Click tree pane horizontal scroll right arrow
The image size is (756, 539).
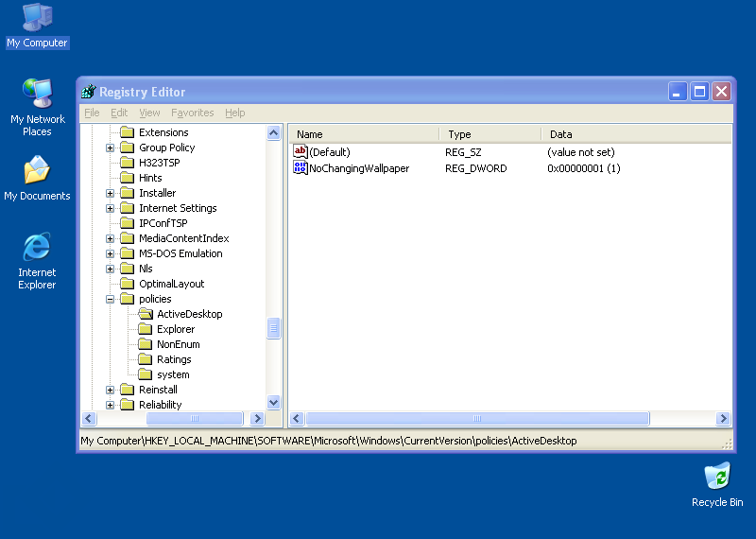[257, 418]
